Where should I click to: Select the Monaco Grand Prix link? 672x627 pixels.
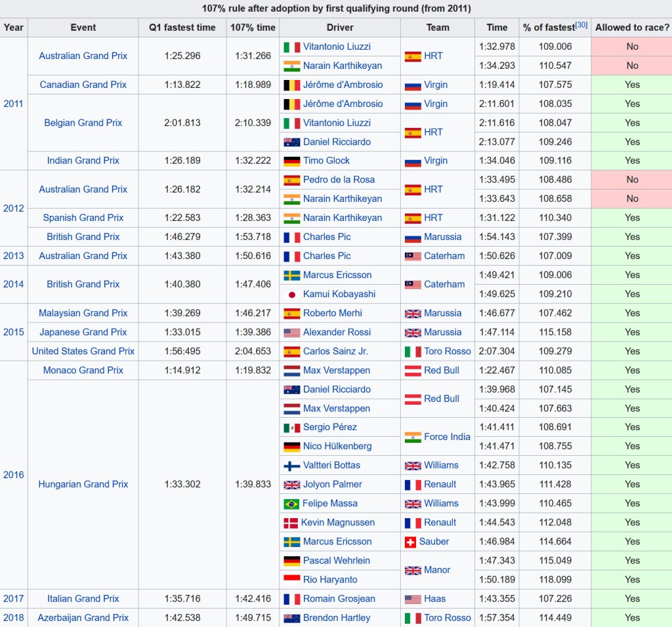pyautogui.click(x=83, y=371)
